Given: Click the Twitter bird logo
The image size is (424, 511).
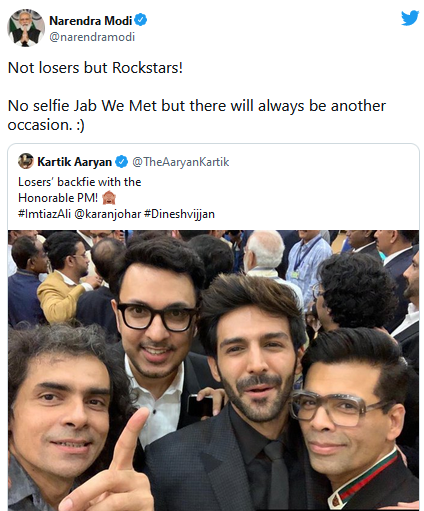Looking at the screenshot, I should (x=410, y=18).
